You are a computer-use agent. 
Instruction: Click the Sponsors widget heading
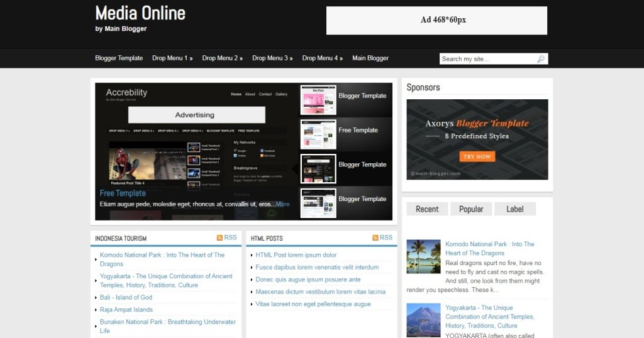[x=423, y=87]
